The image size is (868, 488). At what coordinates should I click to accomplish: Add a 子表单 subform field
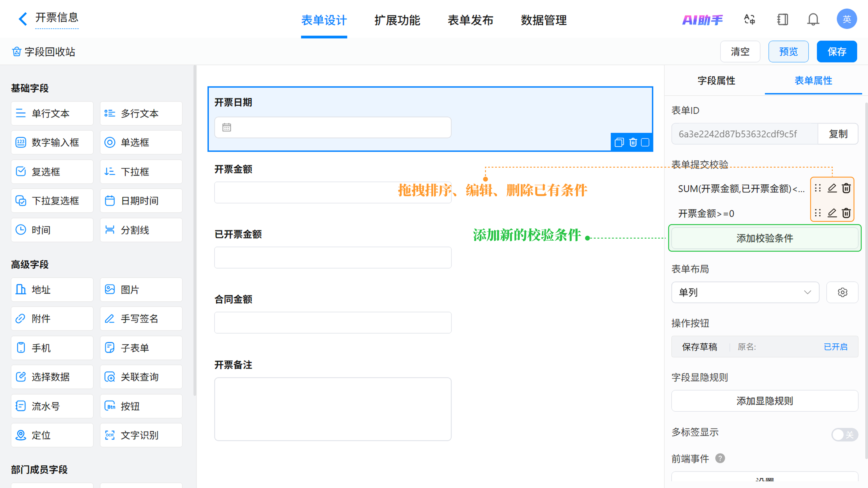[141, 348]
